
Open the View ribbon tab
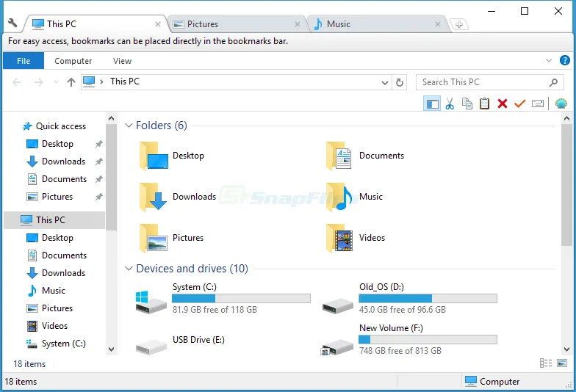click(122, 61)
